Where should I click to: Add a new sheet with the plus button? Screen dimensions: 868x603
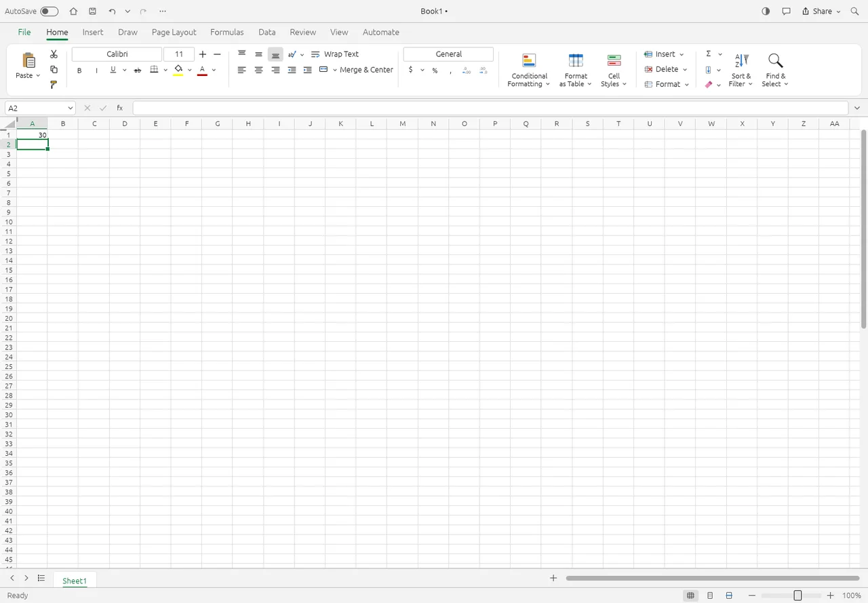coord(553,578)
